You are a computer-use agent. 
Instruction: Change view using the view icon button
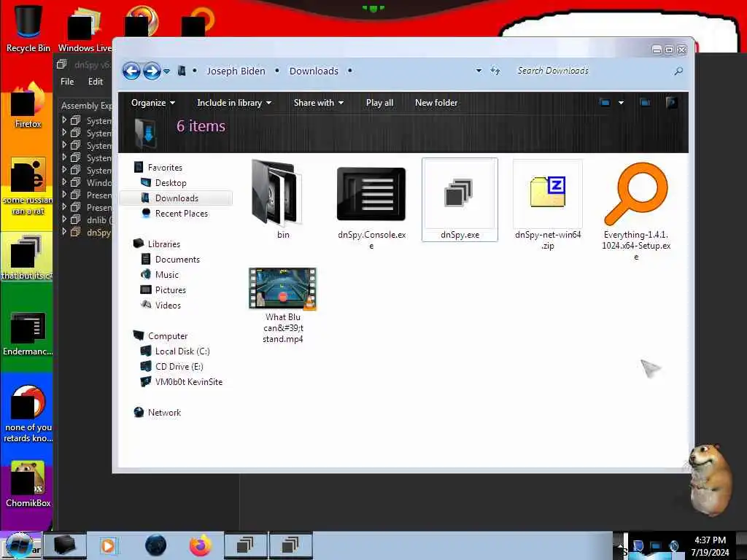(x=605, y=102)
